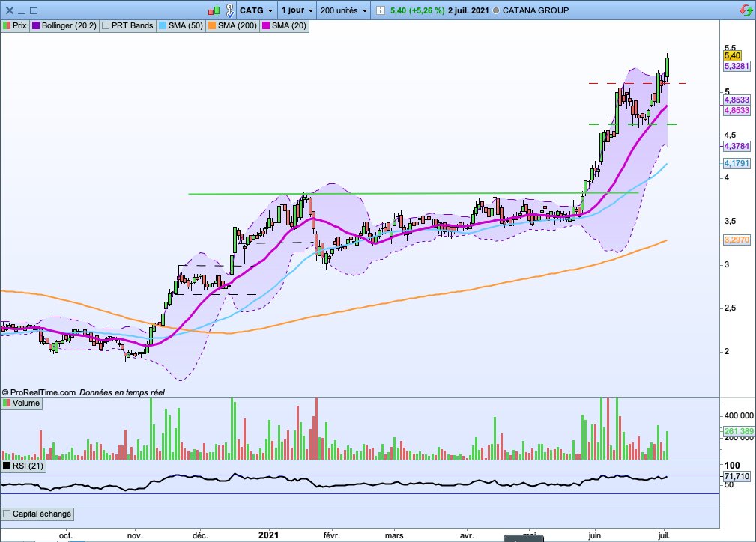Click the juil. axis label on the timeline
Screen dimensions: 756x542
tap(662, 535)
